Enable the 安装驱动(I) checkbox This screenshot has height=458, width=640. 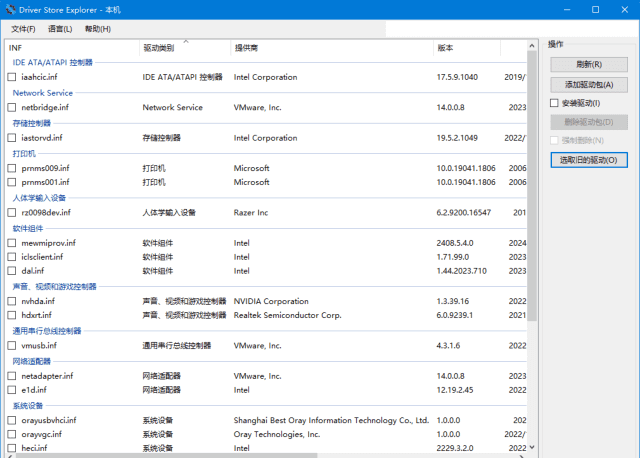pos(554,103)
